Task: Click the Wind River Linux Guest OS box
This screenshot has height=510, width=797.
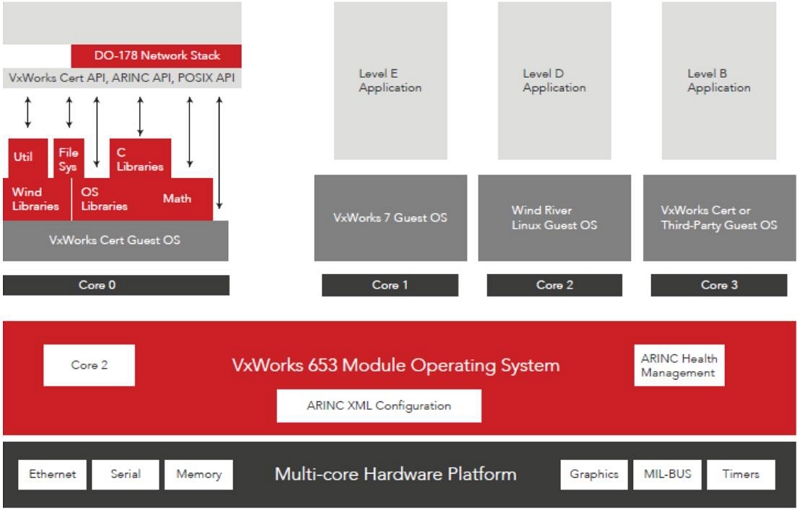Action: tap(554, 218)
